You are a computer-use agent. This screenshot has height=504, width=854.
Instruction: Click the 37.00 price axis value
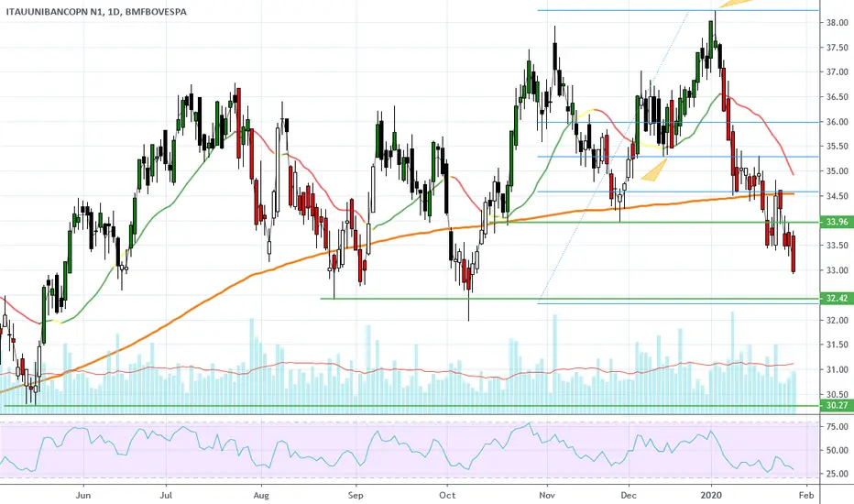pyautogui.click(x=837, y=71)
